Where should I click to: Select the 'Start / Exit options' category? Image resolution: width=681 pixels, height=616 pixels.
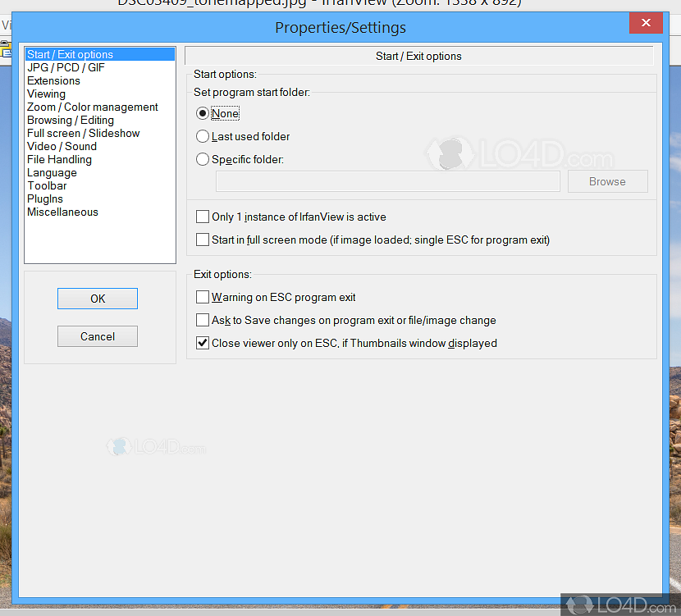pos(100,54)
